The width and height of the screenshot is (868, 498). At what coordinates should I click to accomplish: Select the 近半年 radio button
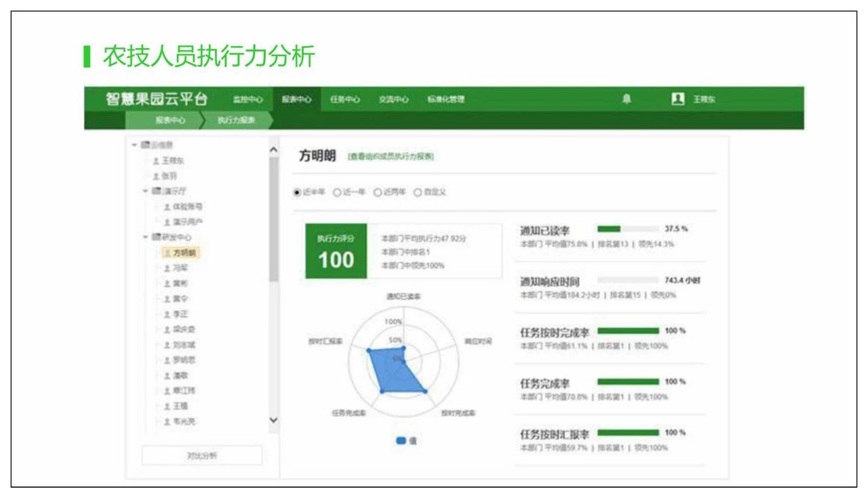[296, 192]
